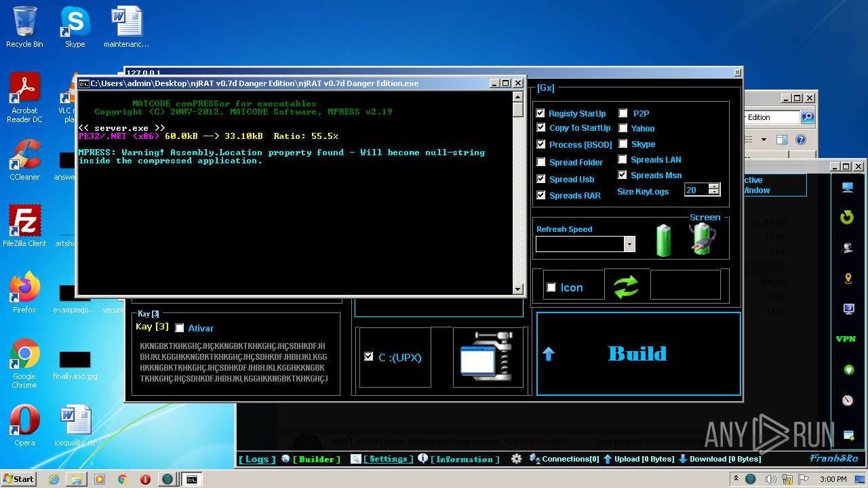The image size is (868, 488).
Task: Click the Start button
Action: 19,479
